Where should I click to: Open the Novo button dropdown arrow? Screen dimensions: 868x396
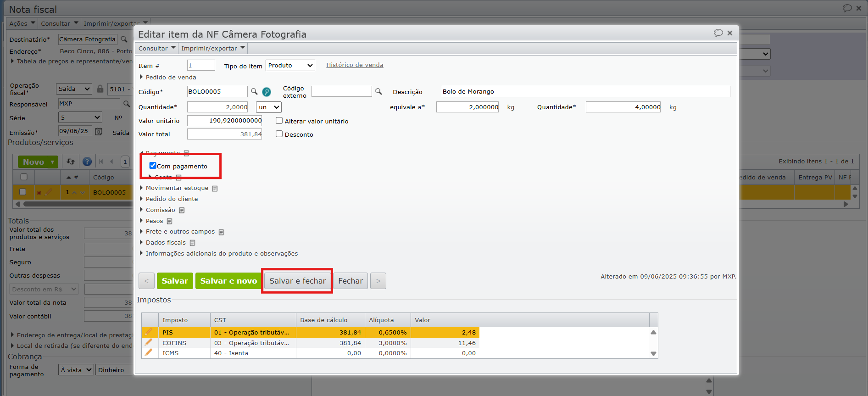tap(53, 162)
